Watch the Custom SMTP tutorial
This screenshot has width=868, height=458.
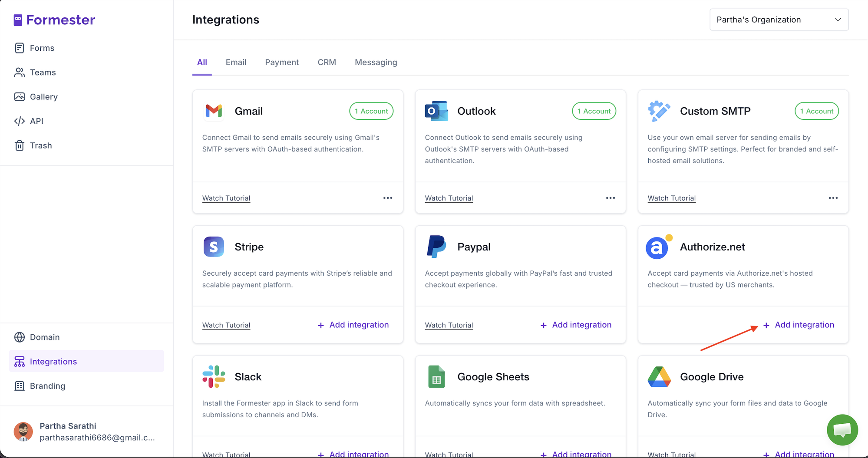pos(672,198)
